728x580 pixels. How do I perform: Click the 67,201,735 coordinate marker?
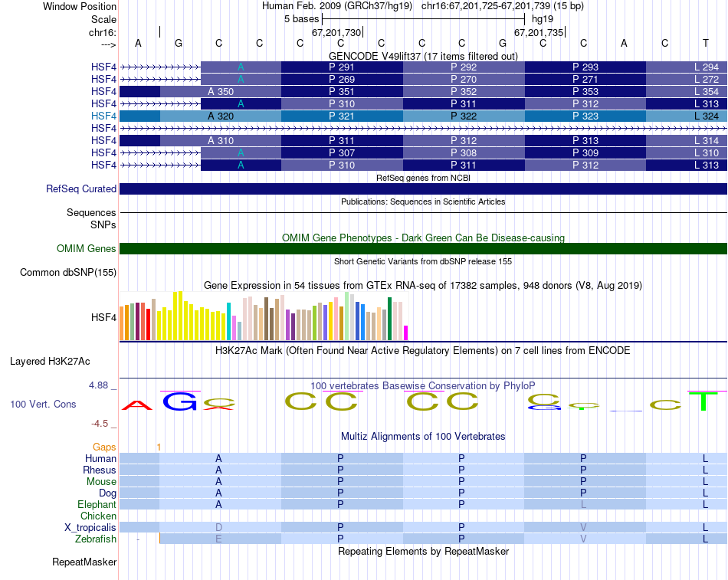[539, 32]
